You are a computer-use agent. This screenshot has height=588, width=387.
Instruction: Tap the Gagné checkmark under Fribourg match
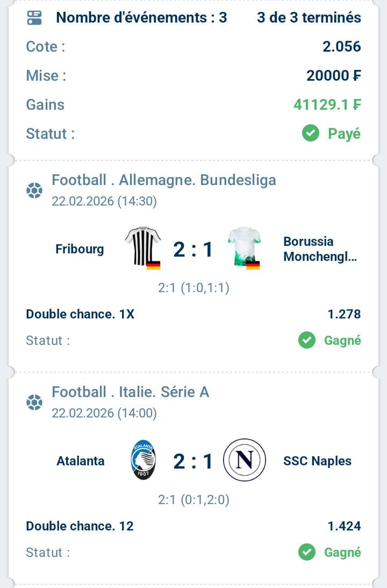coord(307,340)
